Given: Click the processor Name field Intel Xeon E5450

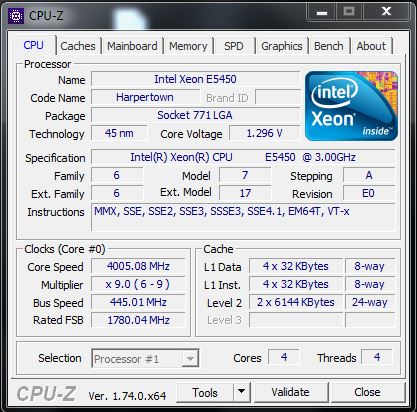Looking at the screenshot, I should 195,79.
